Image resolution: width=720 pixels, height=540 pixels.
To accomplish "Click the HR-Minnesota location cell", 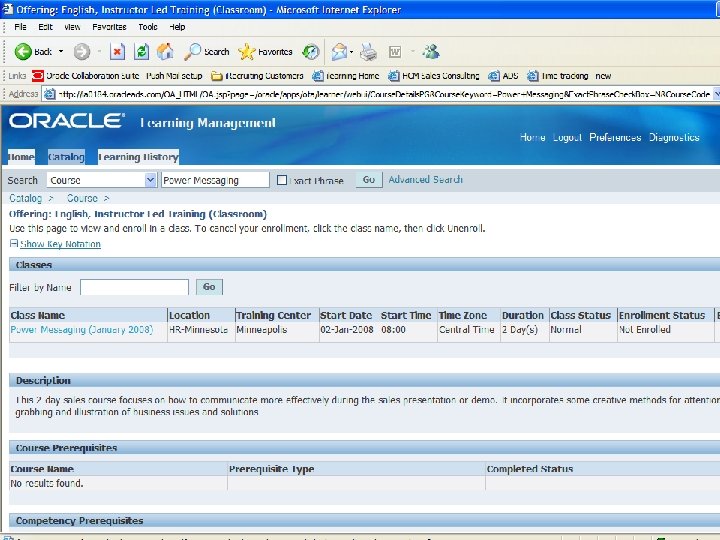I will pyautogui.click(x=198, y=330).
